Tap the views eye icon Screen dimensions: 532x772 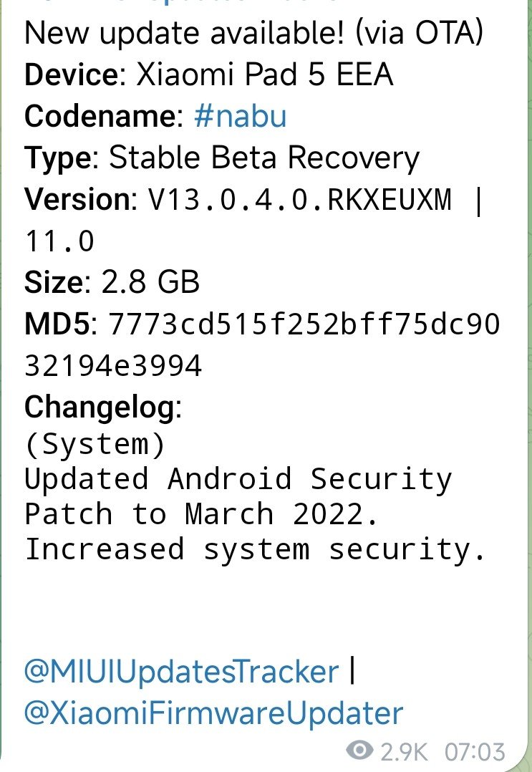(x=359, y=751)
